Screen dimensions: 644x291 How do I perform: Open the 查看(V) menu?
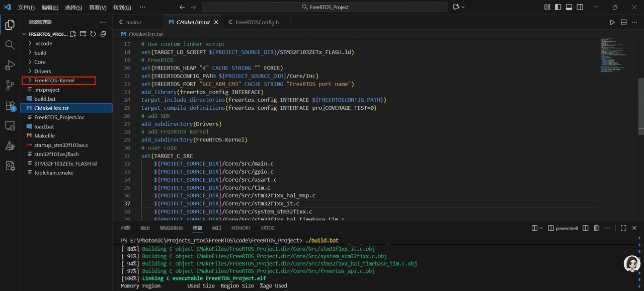[x=98, y=8]
